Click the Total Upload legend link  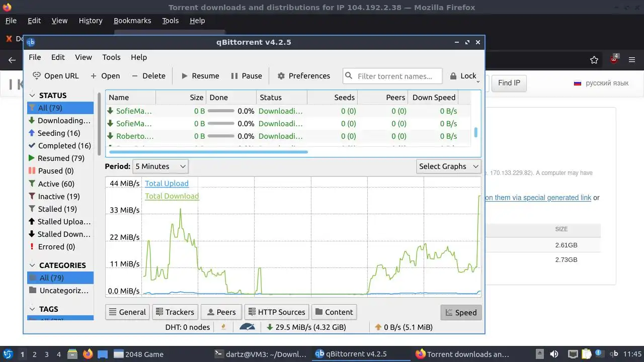pos(167,184)
